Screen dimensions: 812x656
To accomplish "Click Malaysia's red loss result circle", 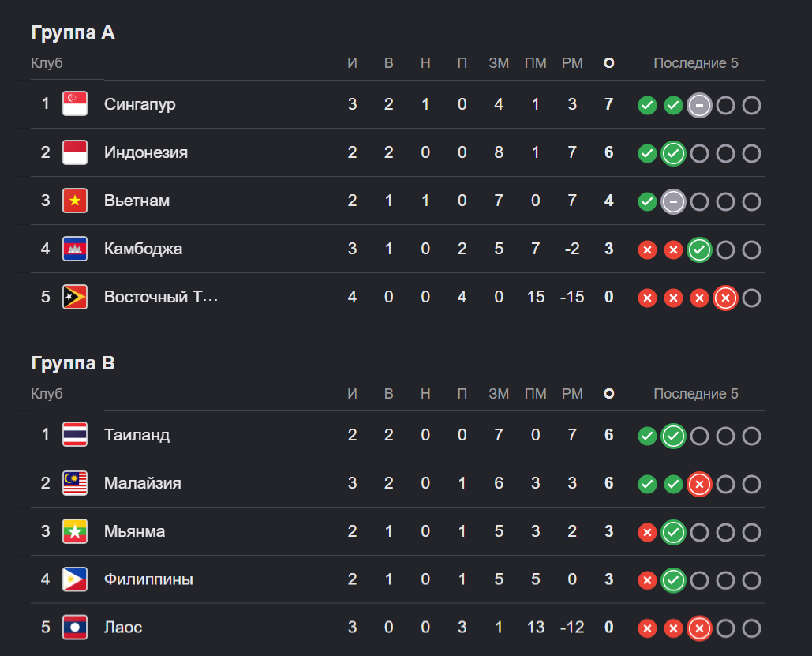I will click(699, 485).
